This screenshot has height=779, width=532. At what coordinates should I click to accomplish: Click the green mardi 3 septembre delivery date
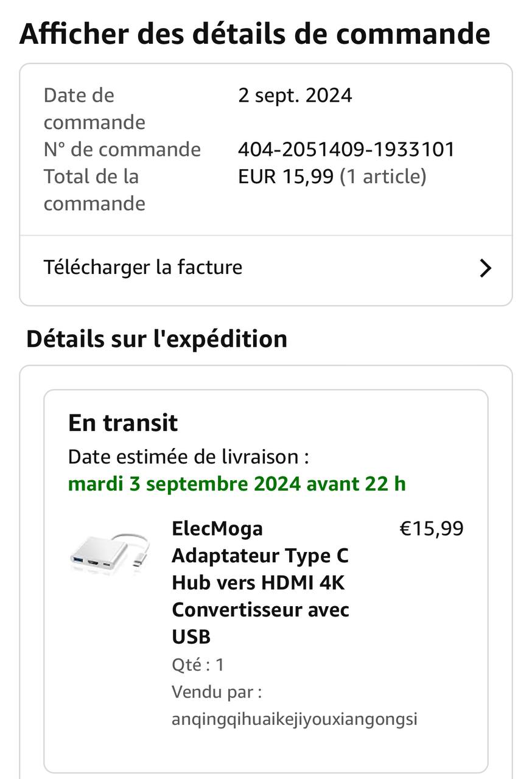click(237, 484)
